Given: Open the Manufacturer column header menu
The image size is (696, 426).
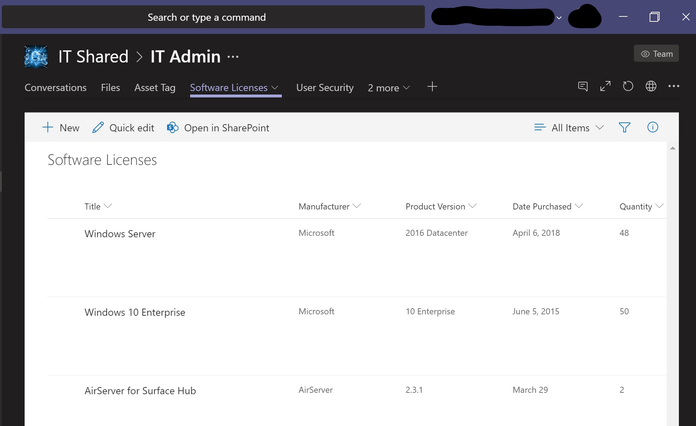Looking at the screenshot, I should pyautogui.click(x=329, y=207).
